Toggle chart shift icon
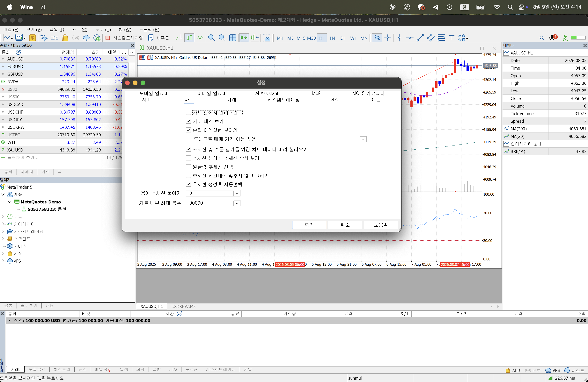 255,38
